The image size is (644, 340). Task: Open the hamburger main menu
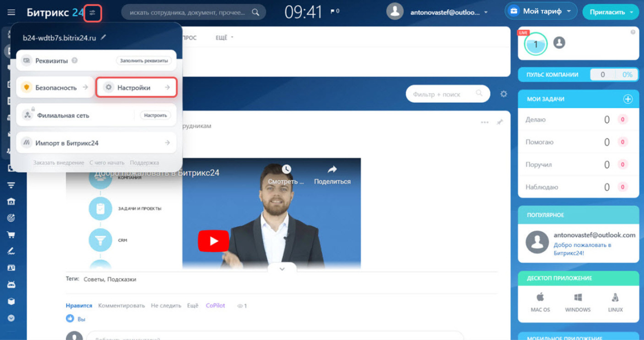tap(11, 12)
